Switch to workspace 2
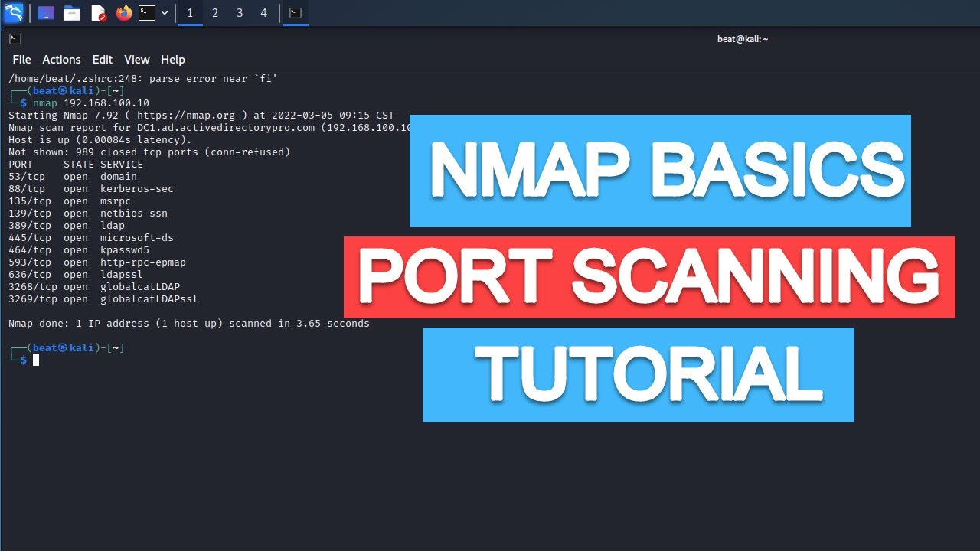Image resolution: width=980 pixels, height=551 pixels. [x=215, y=13]
